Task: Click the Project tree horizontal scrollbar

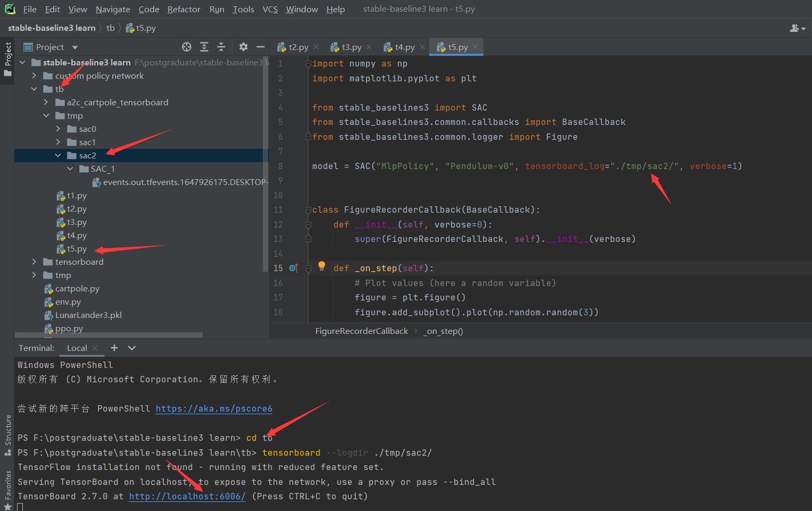Action: coord(108,335)
